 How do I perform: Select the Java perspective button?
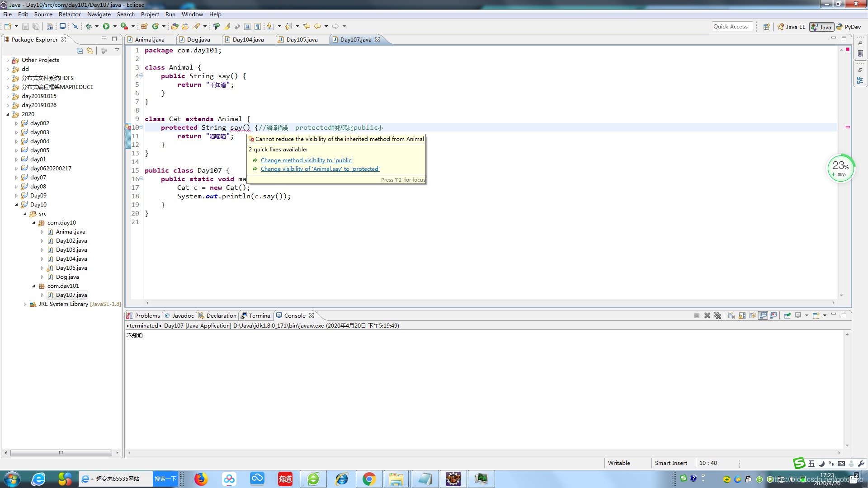click(821, 27)
